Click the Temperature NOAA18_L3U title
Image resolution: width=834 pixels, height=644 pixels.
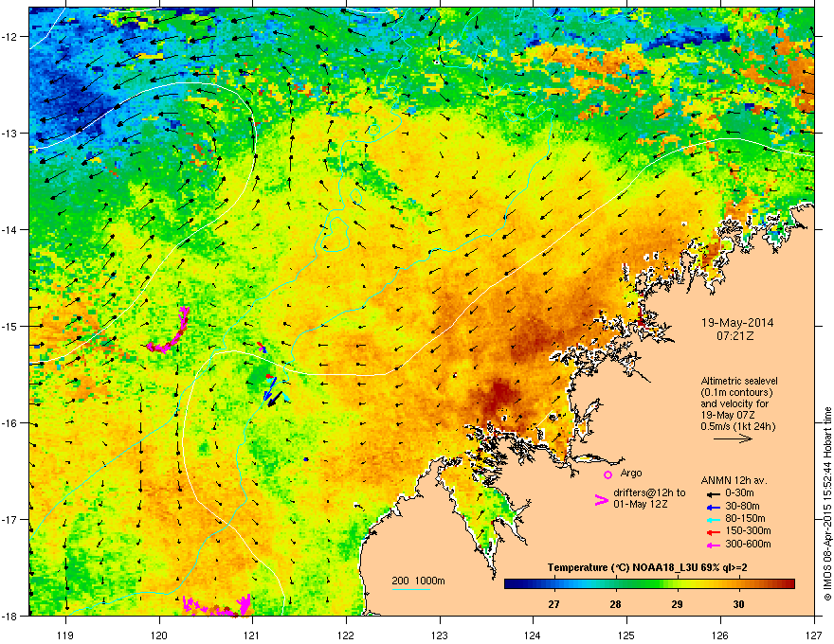[646, 567]
